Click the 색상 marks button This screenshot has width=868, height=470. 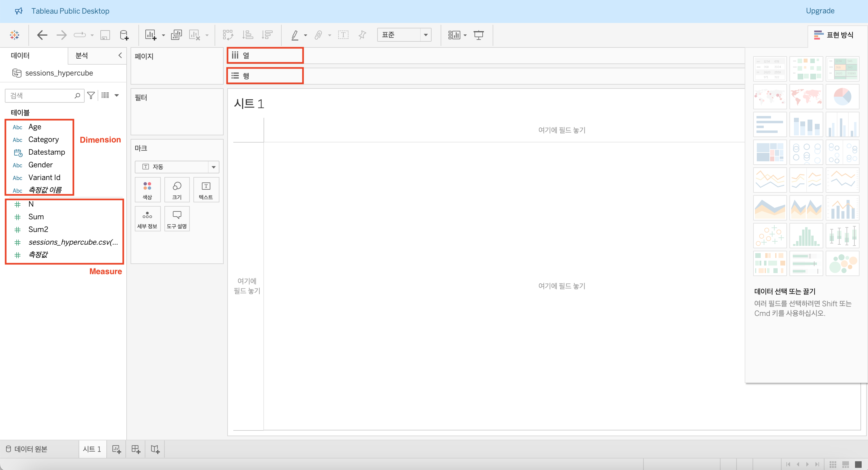tap(147, 190)
